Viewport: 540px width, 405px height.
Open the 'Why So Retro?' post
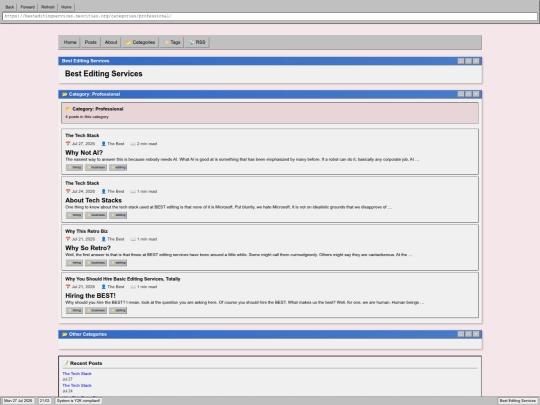pyautogui.click(x=88, y=248)
